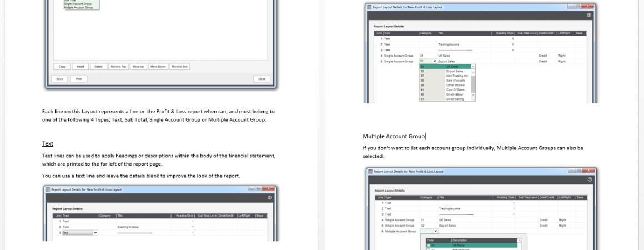Tick the checkbox for code 32 below UK Sales
The height and width of the screenshot is (250, 644).
pos(429,249)
